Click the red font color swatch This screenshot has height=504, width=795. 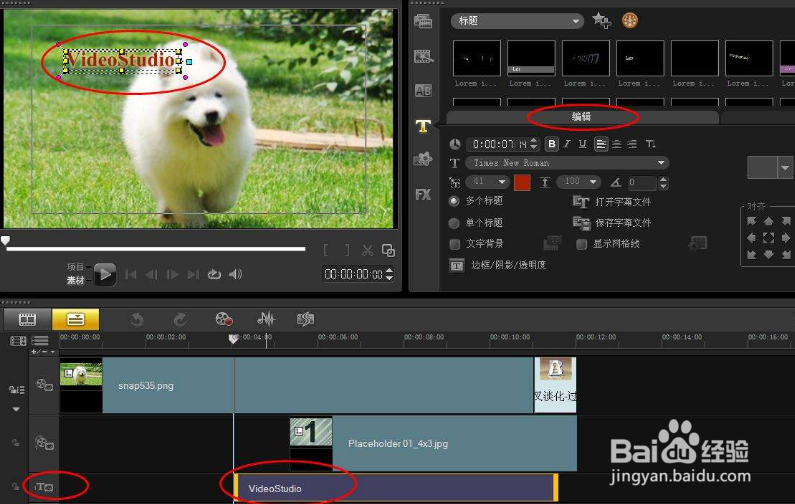(522, 182)
